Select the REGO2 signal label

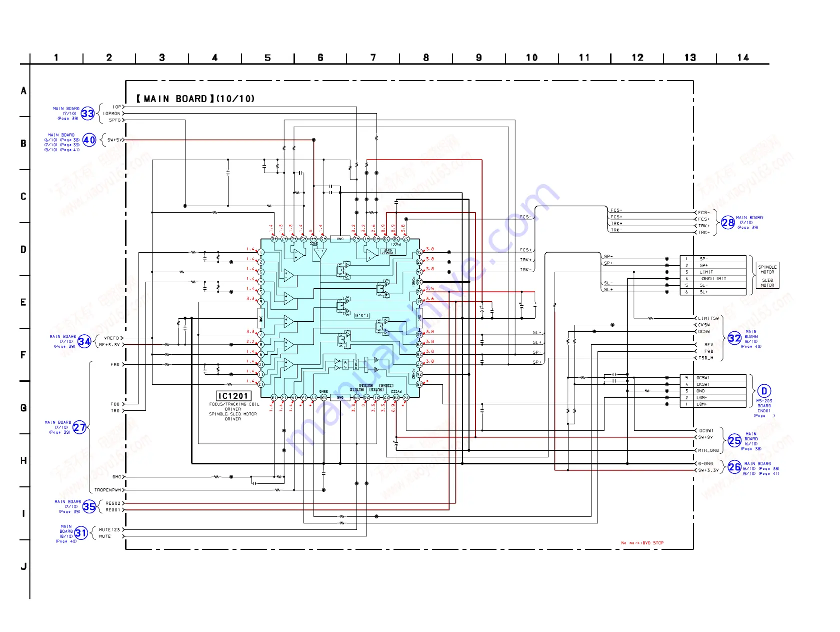tap(113, 503)
